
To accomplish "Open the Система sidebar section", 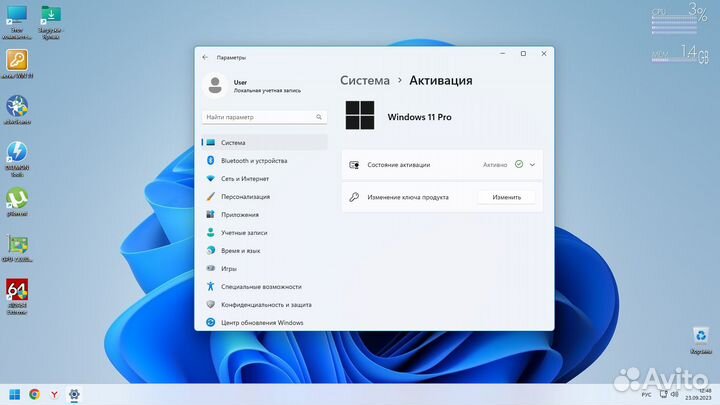I will pyautogui.click(x=264, y=142).
